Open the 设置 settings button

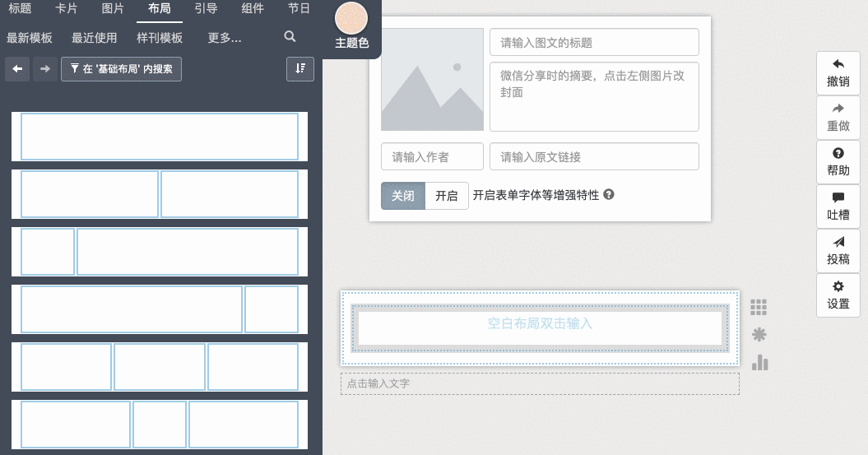tap(838, 295)
